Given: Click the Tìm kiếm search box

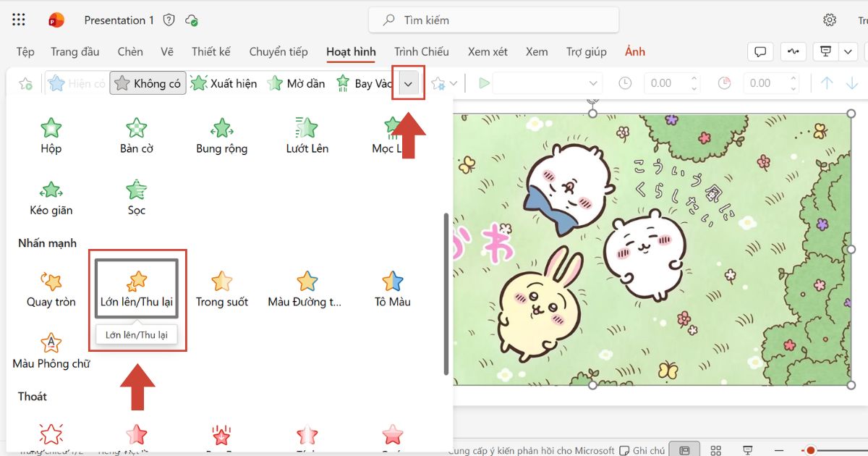Looking at the screenshot, I should coord(493,20).
